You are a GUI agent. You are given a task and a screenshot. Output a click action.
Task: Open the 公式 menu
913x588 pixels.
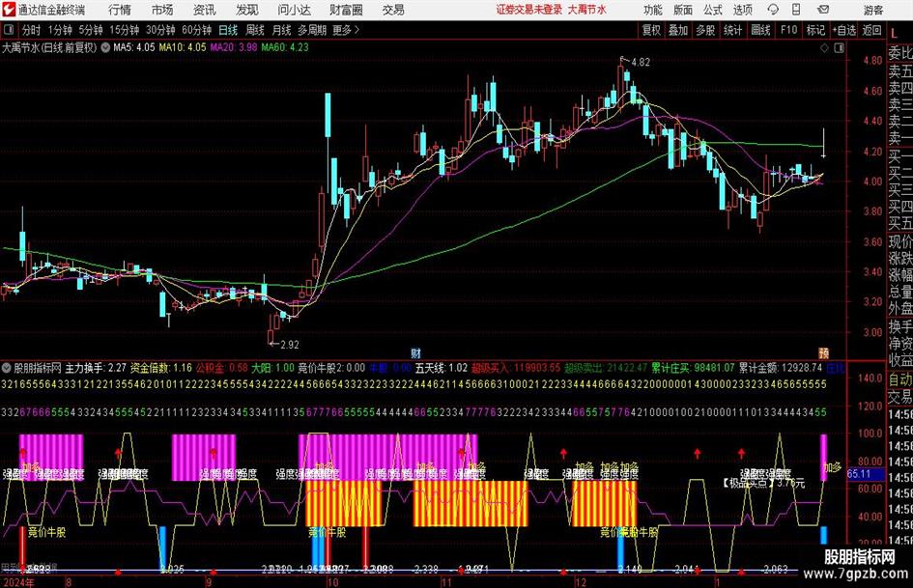(713, 10)
